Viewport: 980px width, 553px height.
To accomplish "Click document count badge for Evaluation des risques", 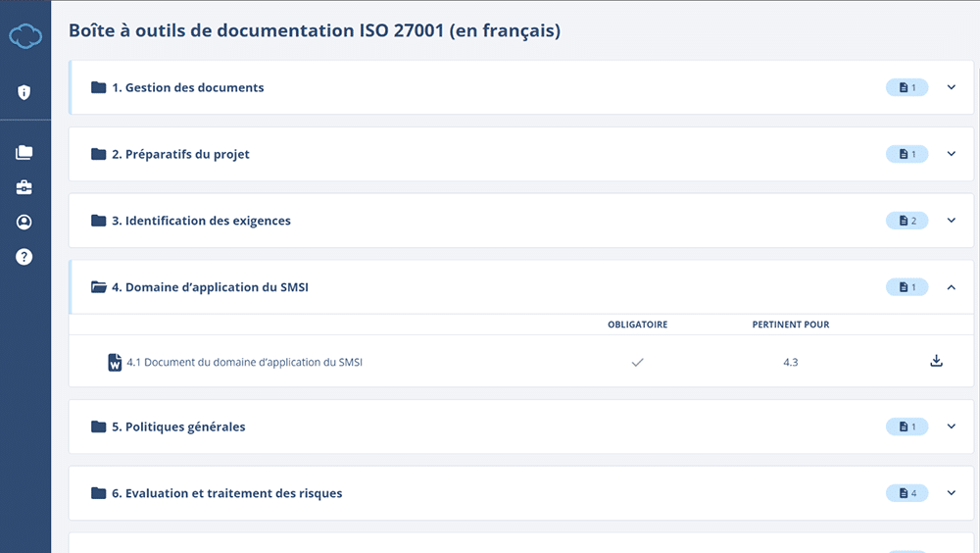I will (x=906, y=493).
